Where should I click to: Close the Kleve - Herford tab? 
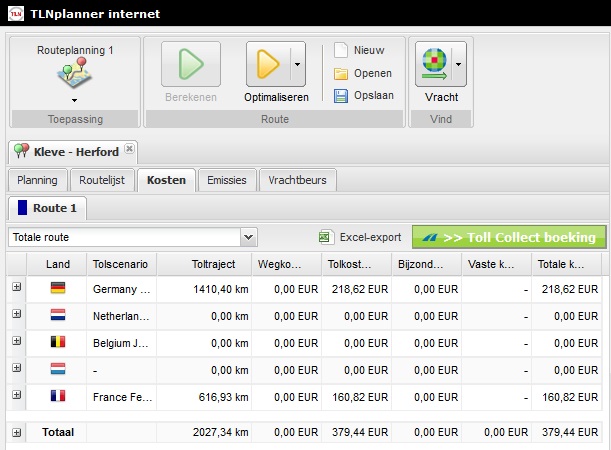pyautogui.click(x=129, y=150)
